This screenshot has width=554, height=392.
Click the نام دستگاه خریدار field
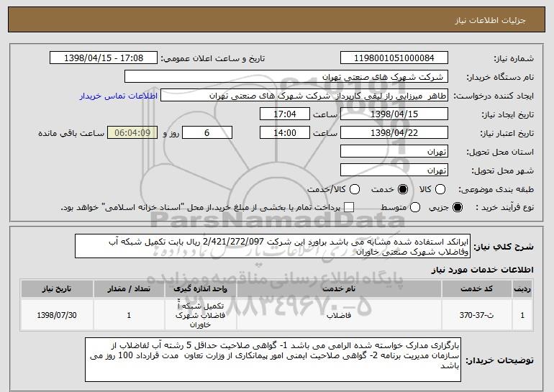[x=286, y=77]
